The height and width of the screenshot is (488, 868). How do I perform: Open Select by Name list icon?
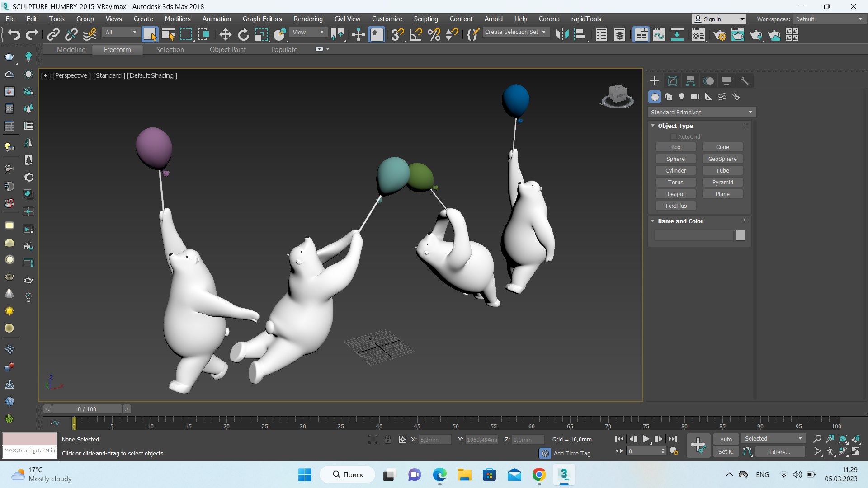[x=168, y=34]
